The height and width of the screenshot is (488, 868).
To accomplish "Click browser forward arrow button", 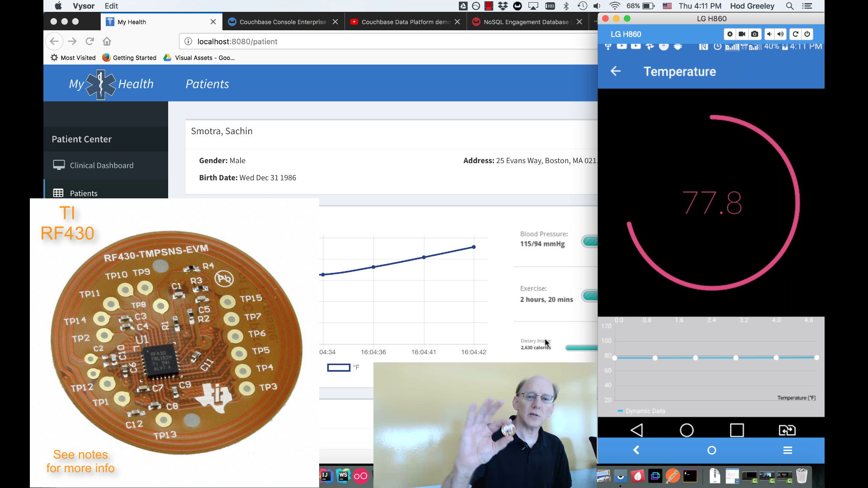I will coord(72,41).
